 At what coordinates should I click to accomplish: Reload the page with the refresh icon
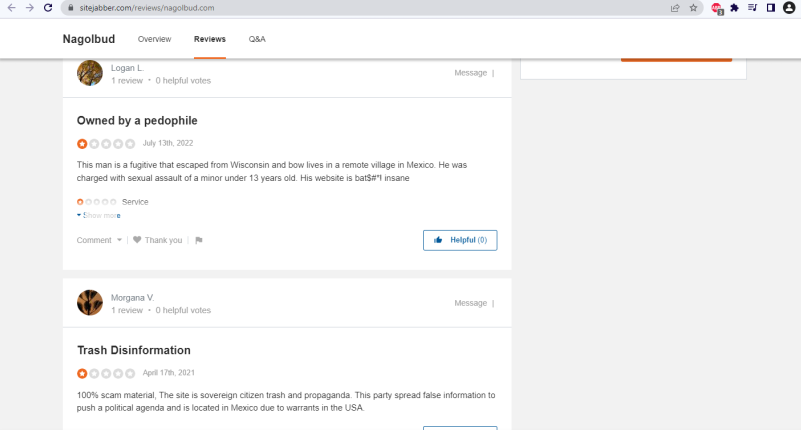[49, 7]
